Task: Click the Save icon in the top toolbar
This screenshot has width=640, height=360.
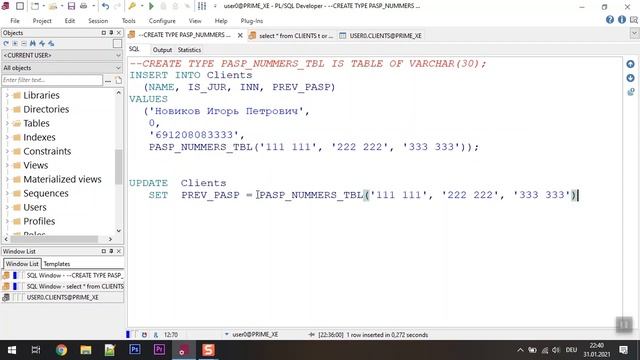Action: tap(71, 6)
